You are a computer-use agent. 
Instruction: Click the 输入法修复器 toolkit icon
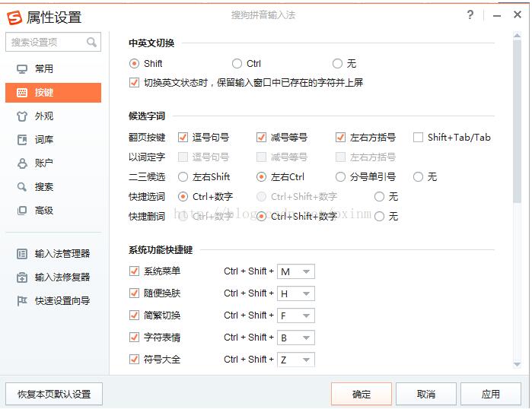(x=22, y=277)
